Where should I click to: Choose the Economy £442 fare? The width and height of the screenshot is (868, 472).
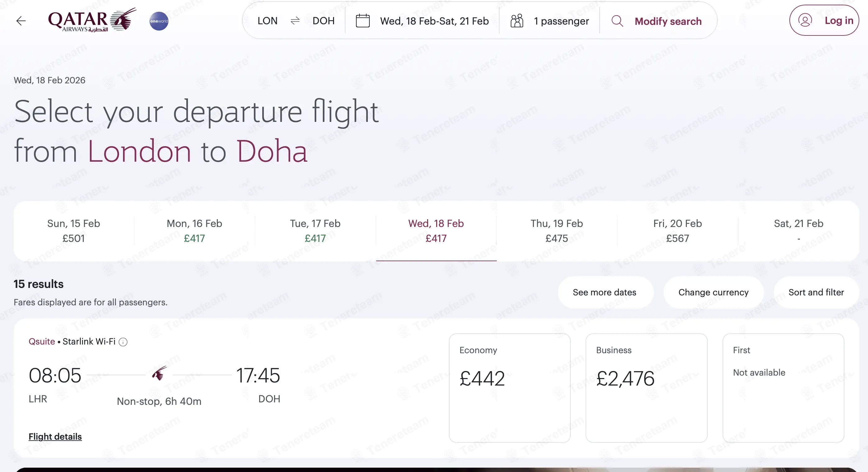point(509,388)
